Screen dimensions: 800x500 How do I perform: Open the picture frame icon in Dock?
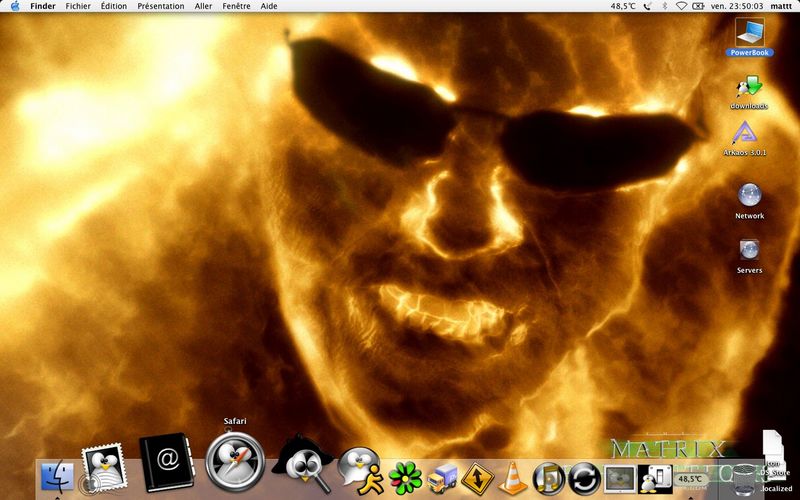point(620,479)
